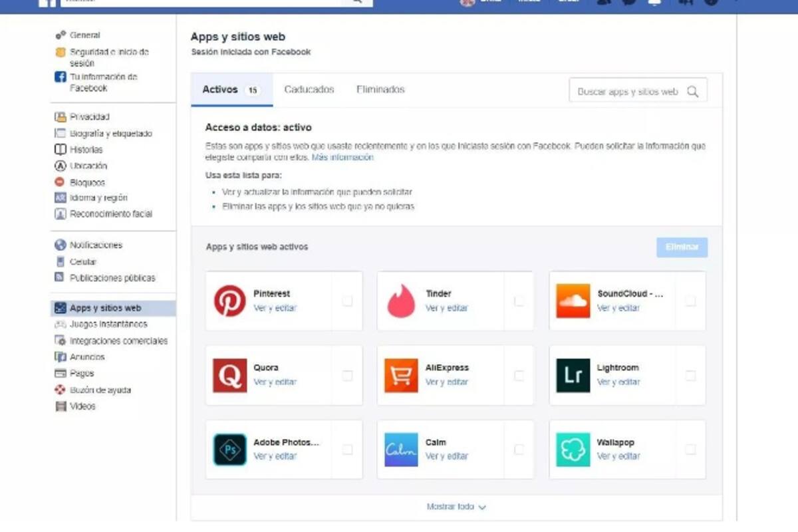Viewport: 798px width, 532px height.
Task: Open Videos film icon in sidebar
Action: 61,406
